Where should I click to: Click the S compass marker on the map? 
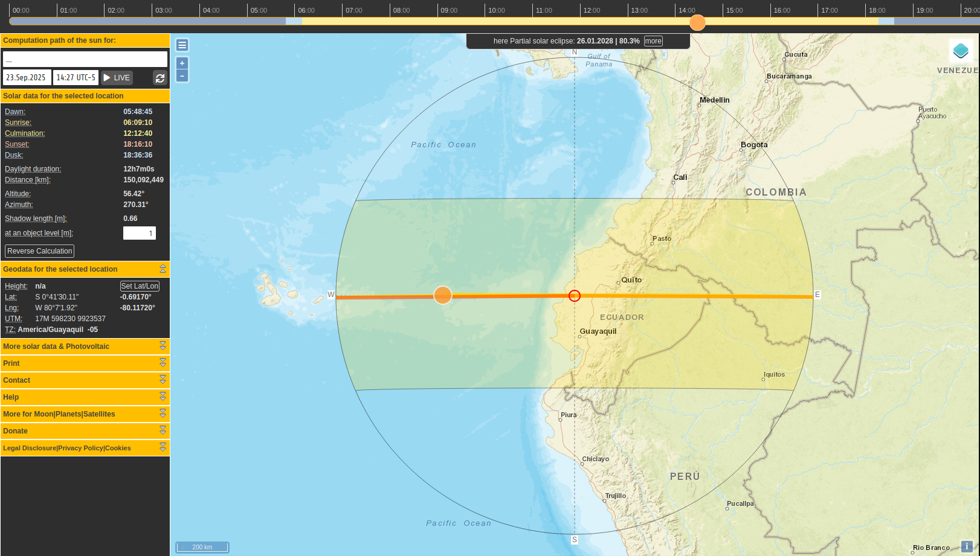click(x=575, y=540)
